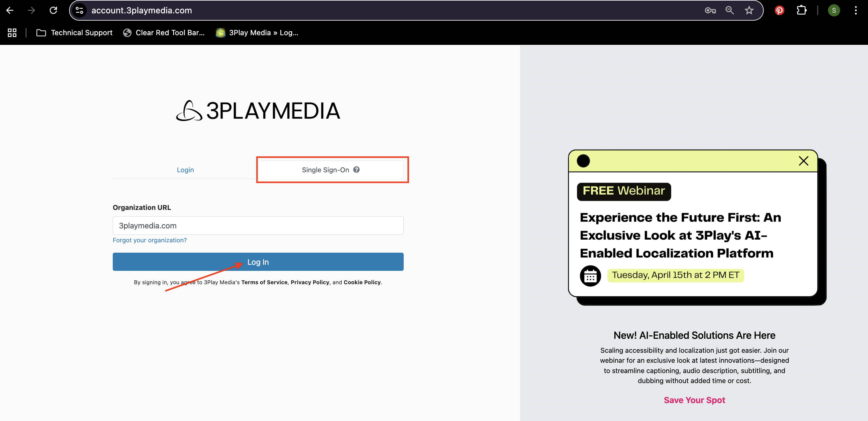The image size is (868, 421).
Task: Open the 3Play Media Log bookmark
Action: (257, 33)
